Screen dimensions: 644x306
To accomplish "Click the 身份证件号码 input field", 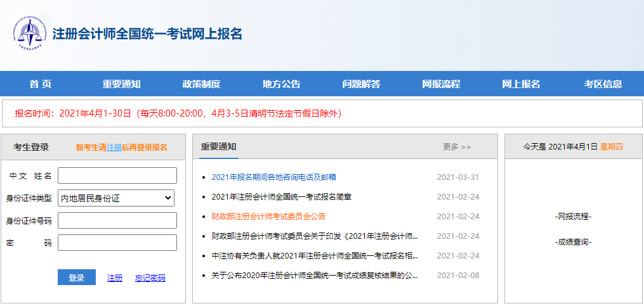I will point(117,220).
